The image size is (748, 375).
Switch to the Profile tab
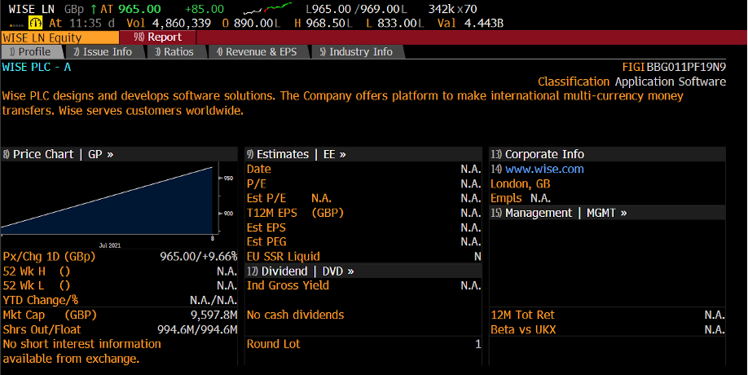pyautogui.click(x=32, y=52)
